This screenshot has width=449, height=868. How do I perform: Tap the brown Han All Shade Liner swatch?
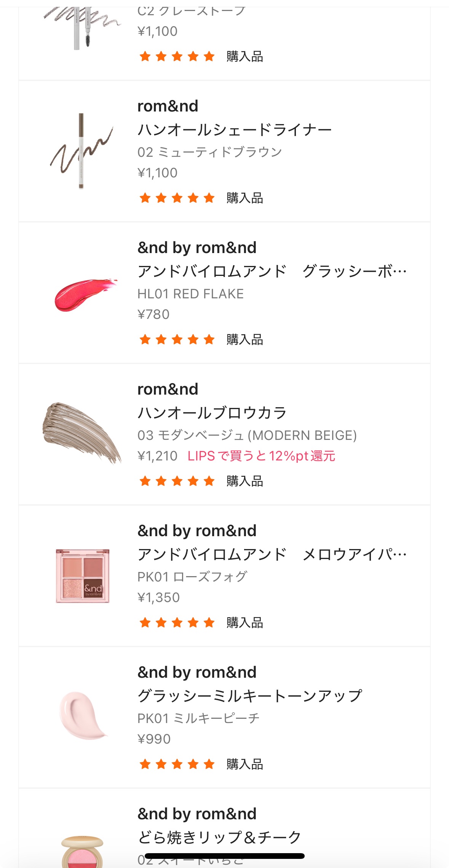pyautogui.click(x=81, y=151)
